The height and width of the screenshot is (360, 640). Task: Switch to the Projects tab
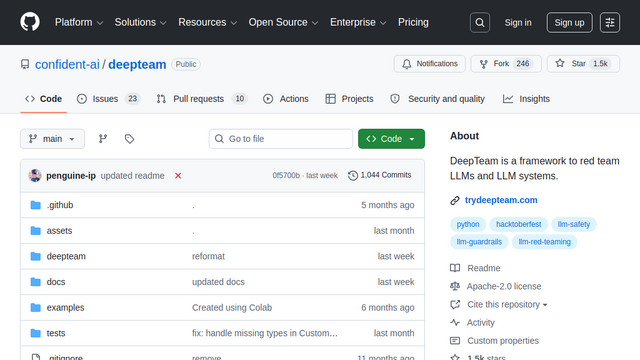pos(349,99)
